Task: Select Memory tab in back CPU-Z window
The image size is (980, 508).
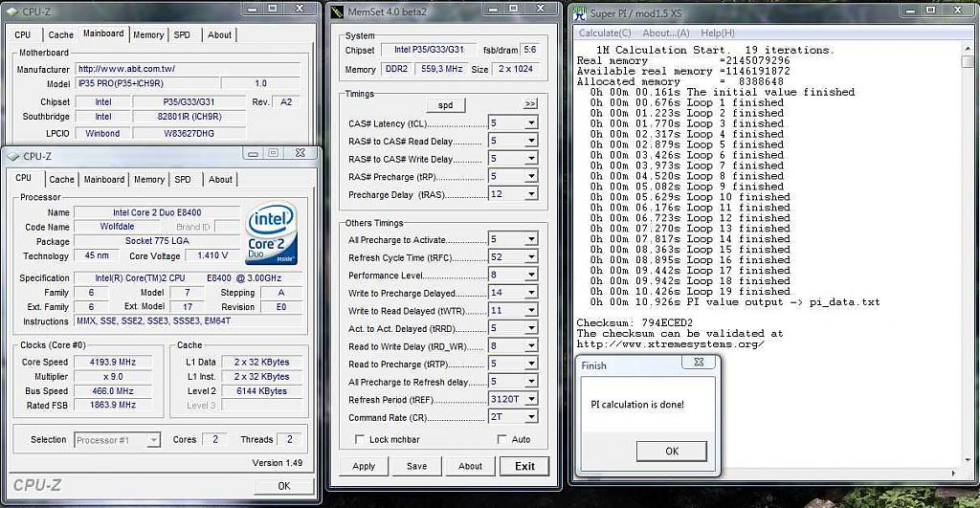Action: [148, 35]
